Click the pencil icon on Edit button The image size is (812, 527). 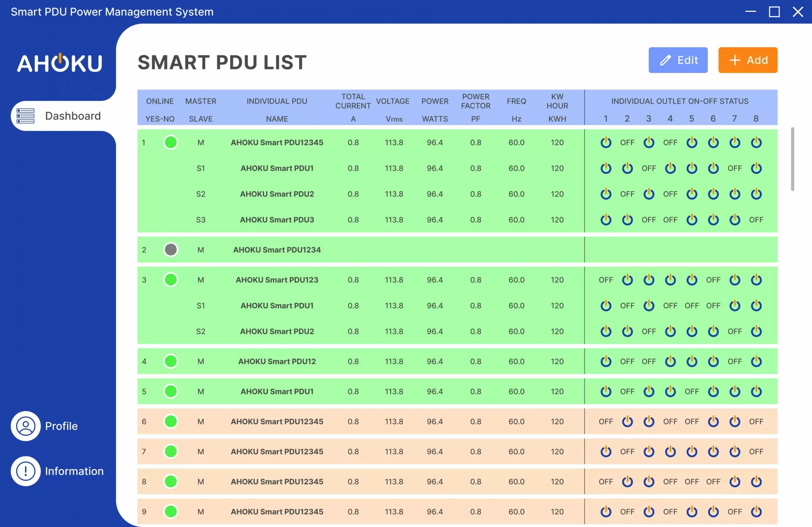(x=665, y=60)
